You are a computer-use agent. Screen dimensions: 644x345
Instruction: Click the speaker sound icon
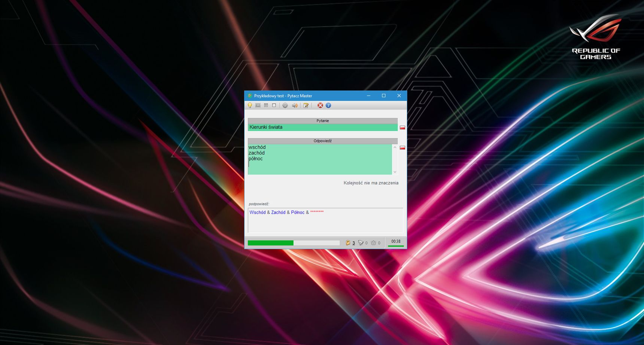click(x=295, y=106)
